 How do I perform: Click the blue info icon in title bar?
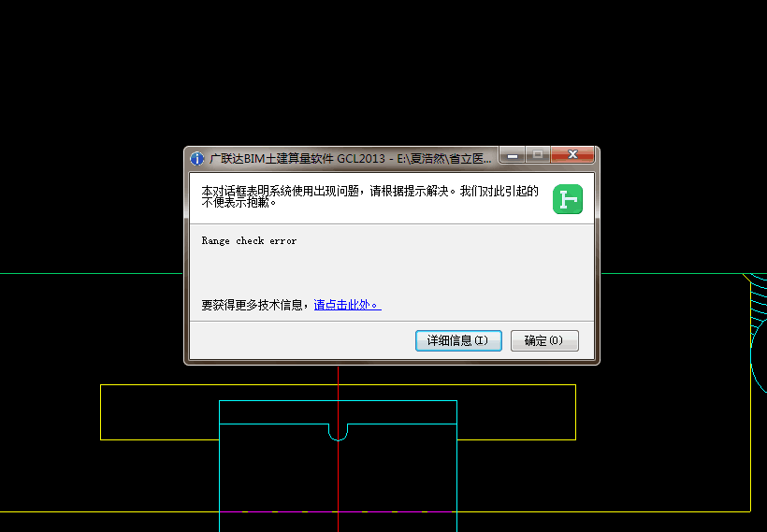[196, 158]
